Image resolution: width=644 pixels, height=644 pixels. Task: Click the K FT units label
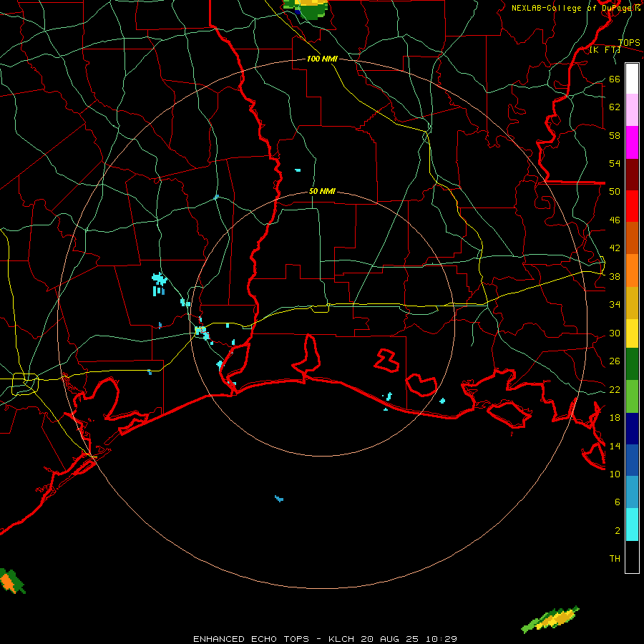point(605,50)
